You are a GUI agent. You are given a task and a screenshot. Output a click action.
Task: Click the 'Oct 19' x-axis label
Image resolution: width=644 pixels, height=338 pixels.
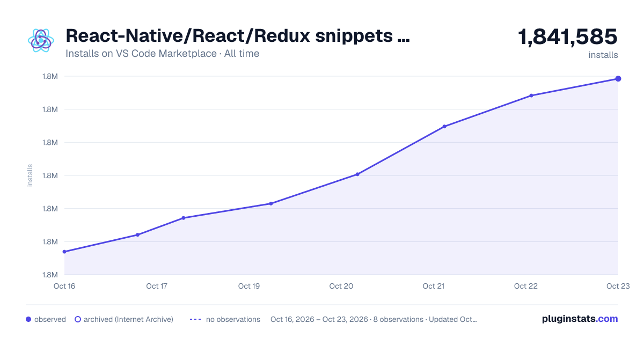pos(249,286)
